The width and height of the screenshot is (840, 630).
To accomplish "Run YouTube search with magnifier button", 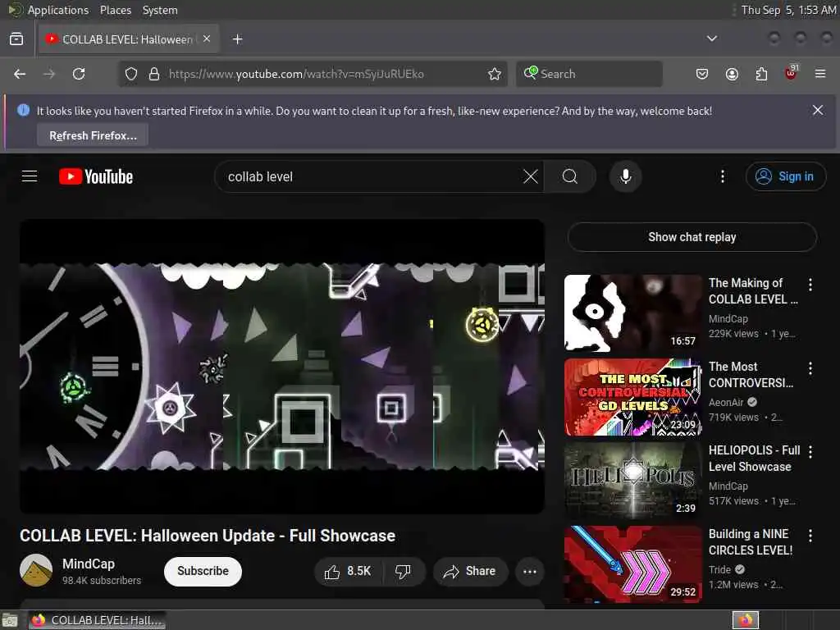I will pyautogui.click(x=570, y=176).
